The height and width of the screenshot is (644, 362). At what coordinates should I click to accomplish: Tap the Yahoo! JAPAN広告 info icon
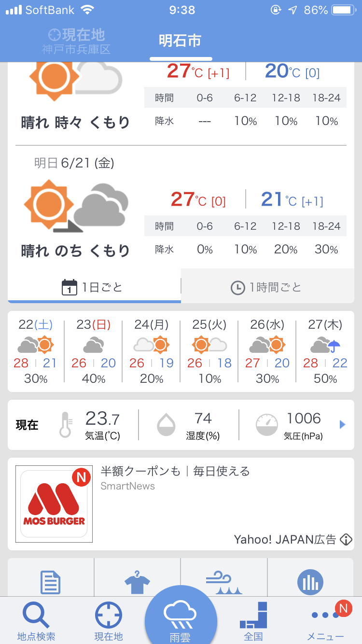pos(346,539)
